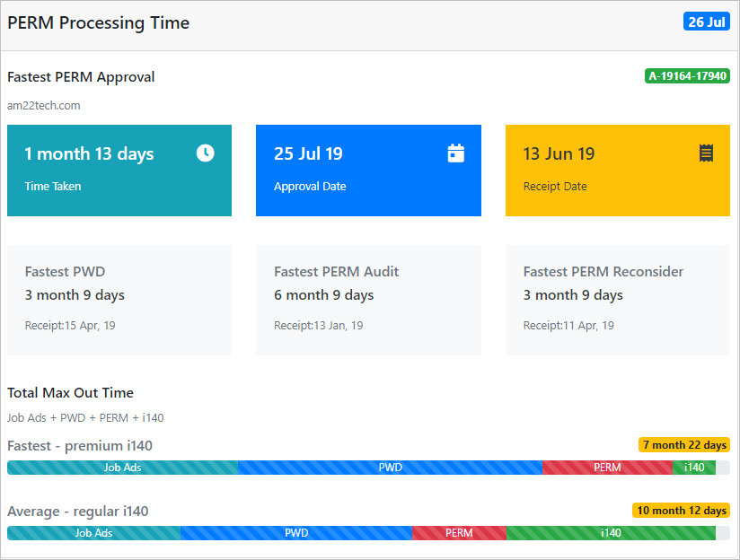Click the A-19164-17940 case number badge
The height and width of the screenshot is (560, 740).
(687, 76)
